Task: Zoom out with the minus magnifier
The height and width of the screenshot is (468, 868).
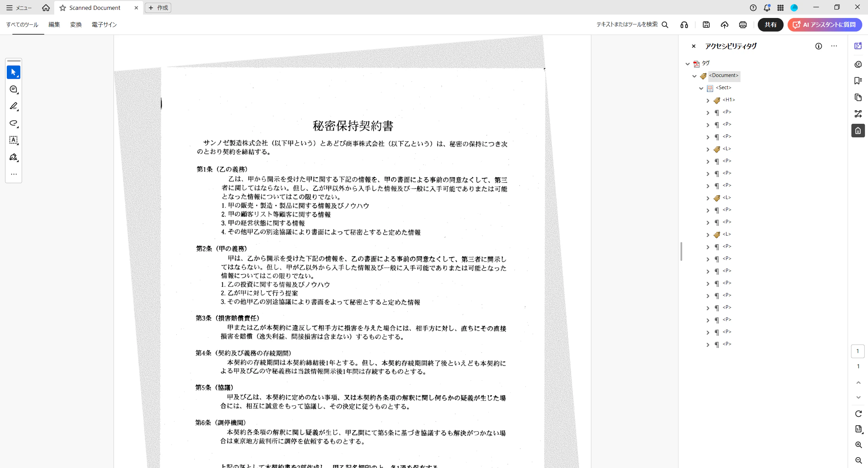Action: tap(859, 460)
